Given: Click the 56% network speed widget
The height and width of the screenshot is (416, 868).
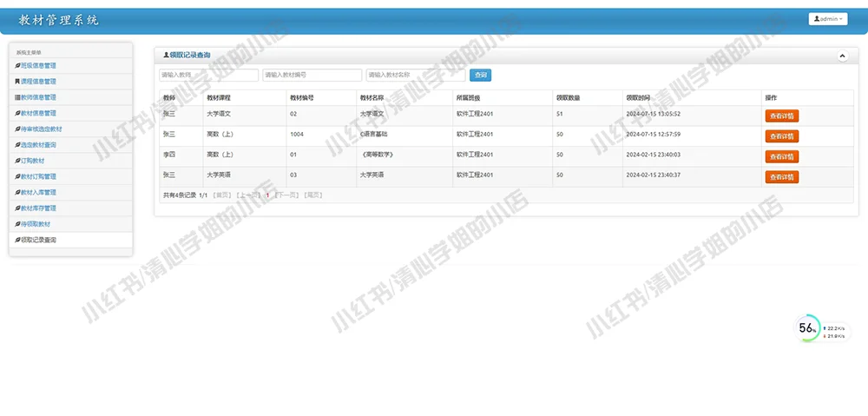Looking at the screenshot, I should [x=822, y=328].
